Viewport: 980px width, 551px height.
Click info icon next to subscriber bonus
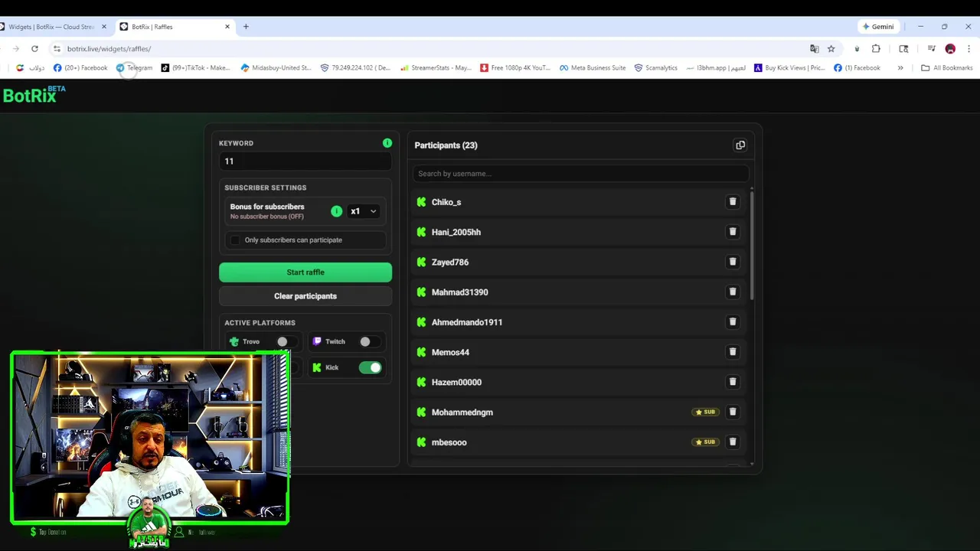337,211
